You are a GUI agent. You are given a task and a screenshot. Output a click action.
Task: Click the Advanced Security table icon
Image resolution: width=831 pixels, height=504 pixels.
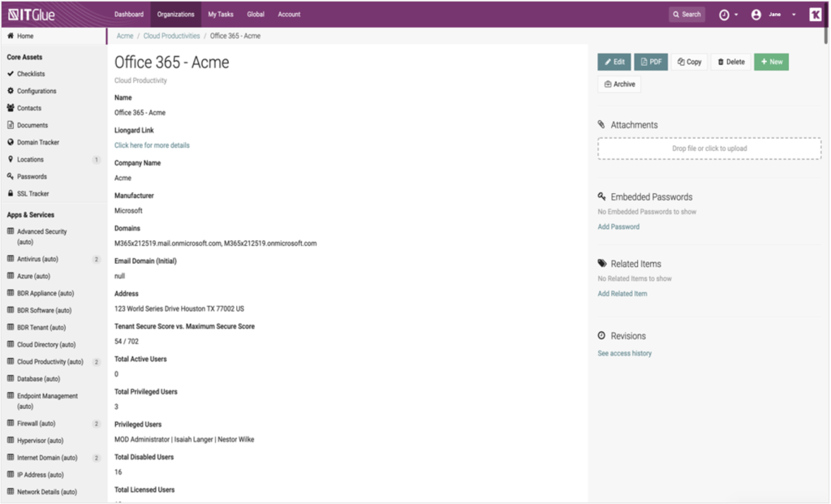coord(10,231)
